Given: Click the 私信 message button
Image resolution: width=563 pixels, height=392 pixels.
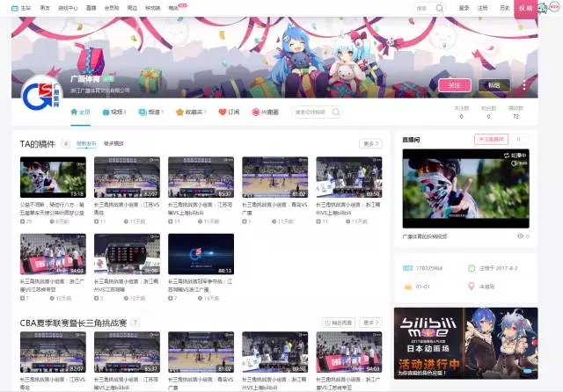Looking at the screenshot, I should point(494,85).
